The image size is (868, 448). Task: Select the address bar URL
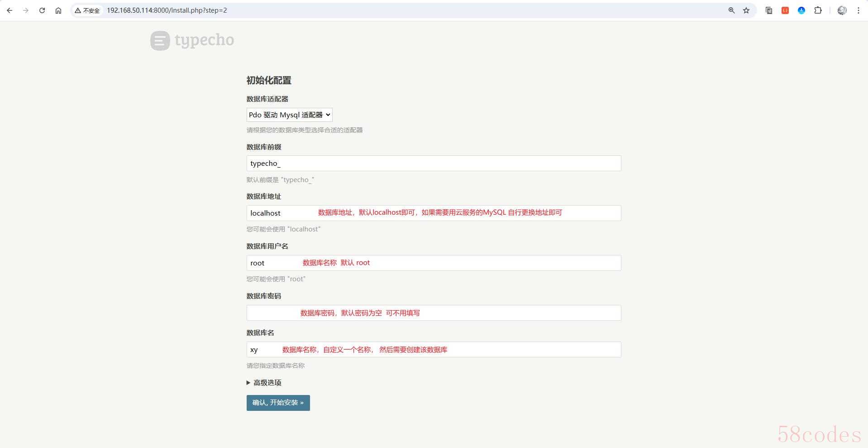pyautogui.click(x=167, y=10)
